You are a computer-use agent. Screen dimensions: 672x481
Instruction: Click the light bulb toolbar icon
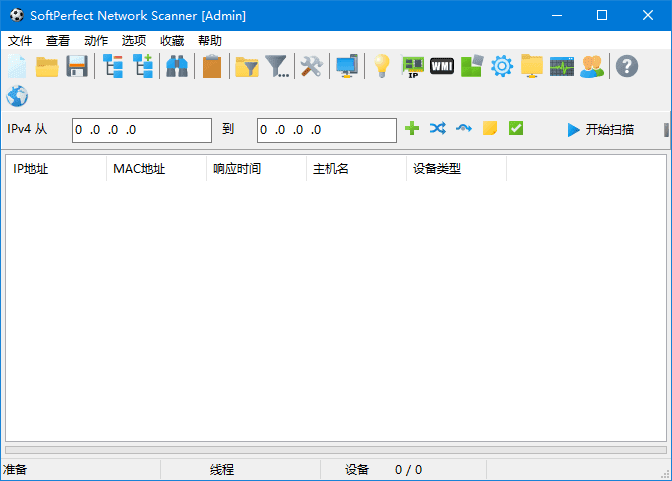381,67
